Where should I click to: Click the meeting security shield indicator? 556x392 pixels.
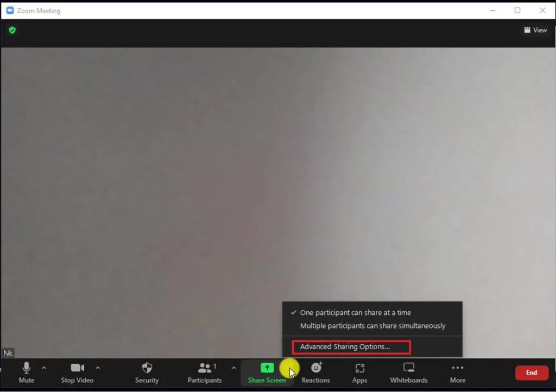tap(12, 30)
